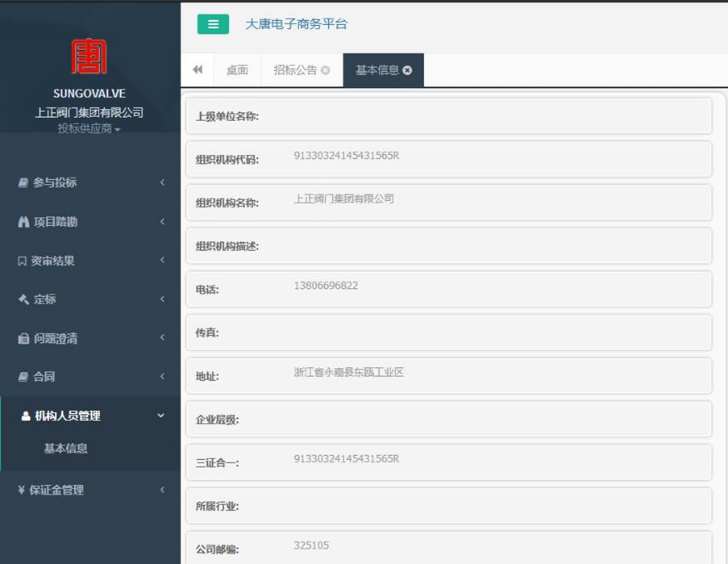Image resolution: width=728 pixels, height=564 pixels.
Task: Click the 资审结果 bookmark icon
Action: (x=23, y=261)
